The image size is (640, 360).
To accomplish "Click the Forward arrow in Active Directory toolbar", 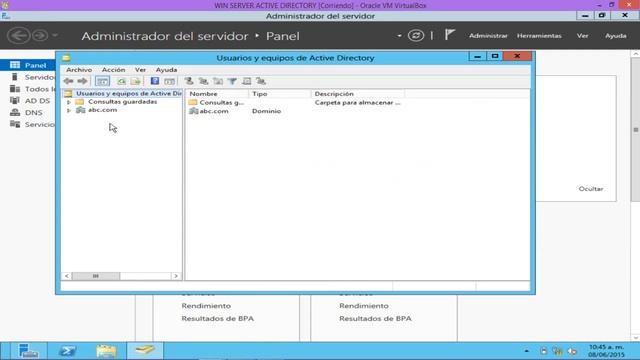I will (82, 81).
